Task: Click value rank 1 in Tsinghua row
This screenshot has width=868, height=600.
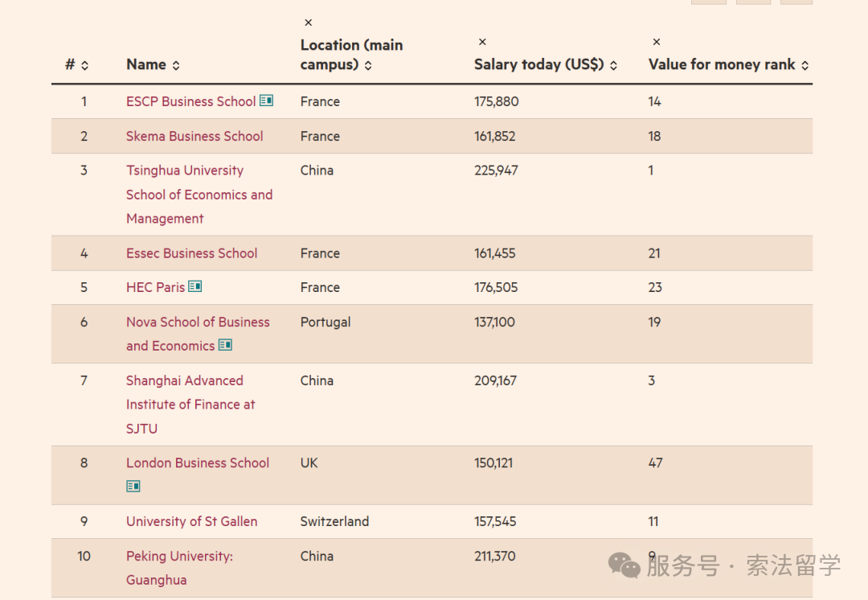Action: click(651, 171)
